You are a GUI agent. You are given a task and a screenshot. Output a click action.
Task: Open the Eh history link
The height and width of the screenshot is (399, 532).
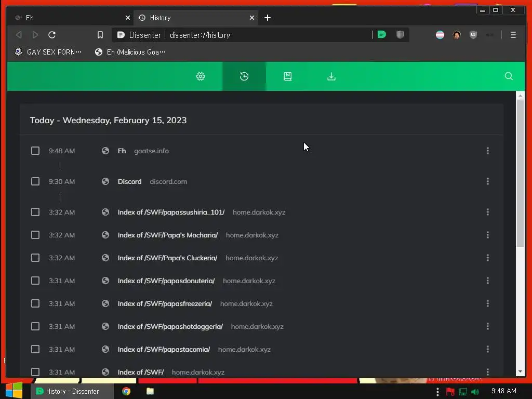click(122, 151)
